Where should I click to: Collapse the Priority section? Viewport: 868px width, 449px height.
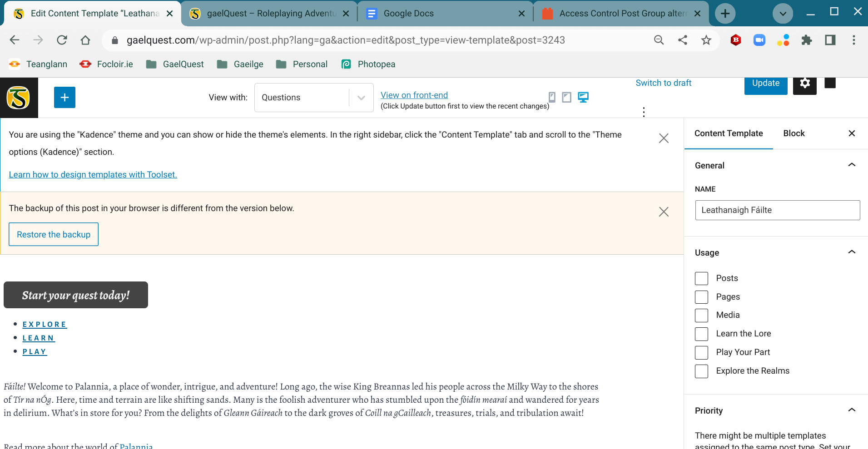pos(852,410)
